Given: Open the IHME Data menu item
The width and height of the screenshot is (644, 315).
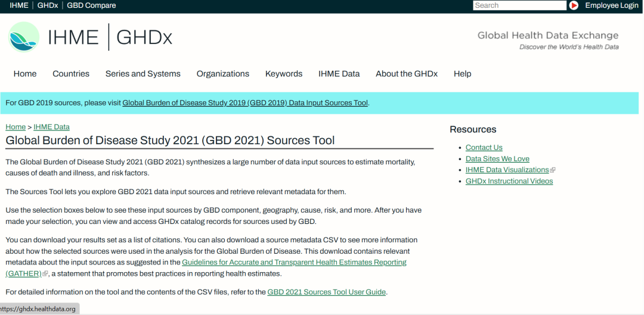Looking at the screenshot, I should pos(339,74).
